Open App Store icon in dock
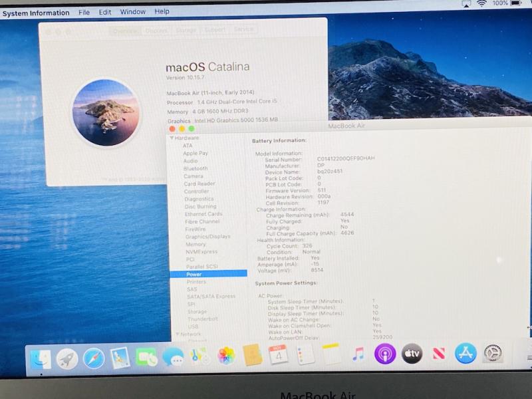Viewport: 532px width, 399px height. pos(465,353)
